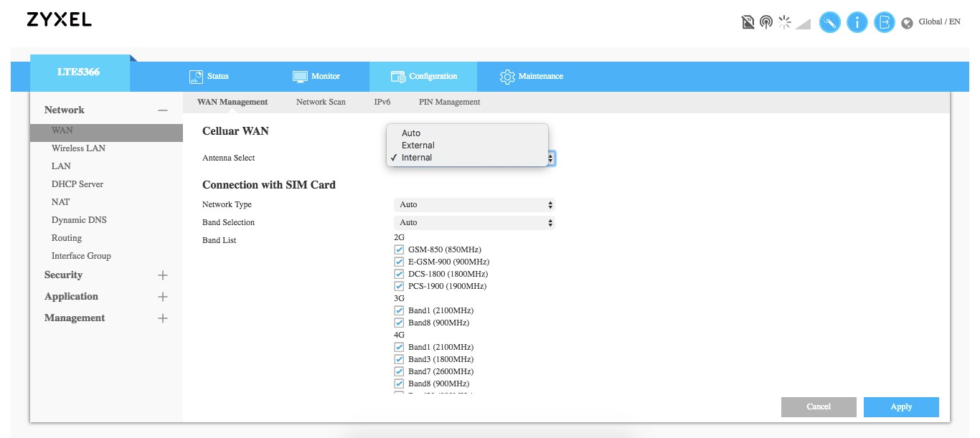
Task: Switch to PIN Management sub-tab
Action: pos(450,102)
